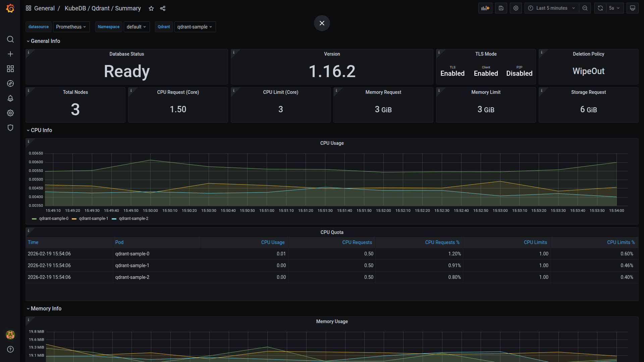Sort the table by CPU Requests column
Image resolution: width=644 pixels, height=362 pixels.
pyautogui.click(x=357, y=242)
